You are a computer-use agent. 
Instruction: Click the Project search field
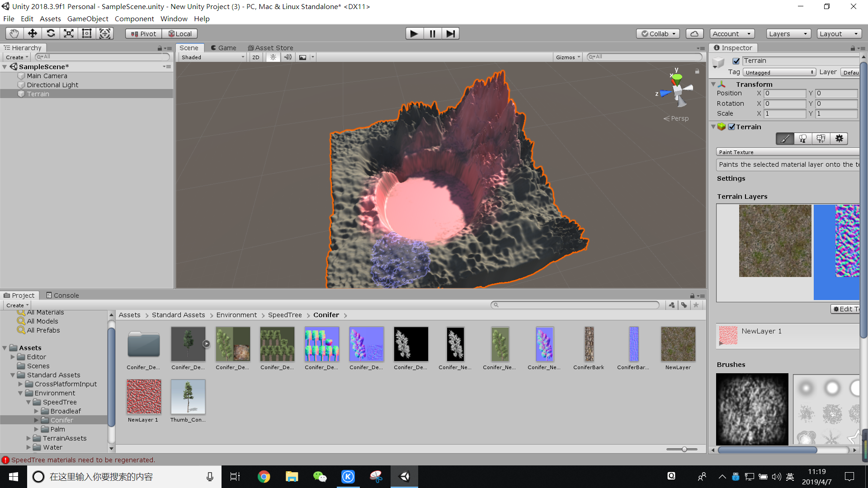[575, 305]
